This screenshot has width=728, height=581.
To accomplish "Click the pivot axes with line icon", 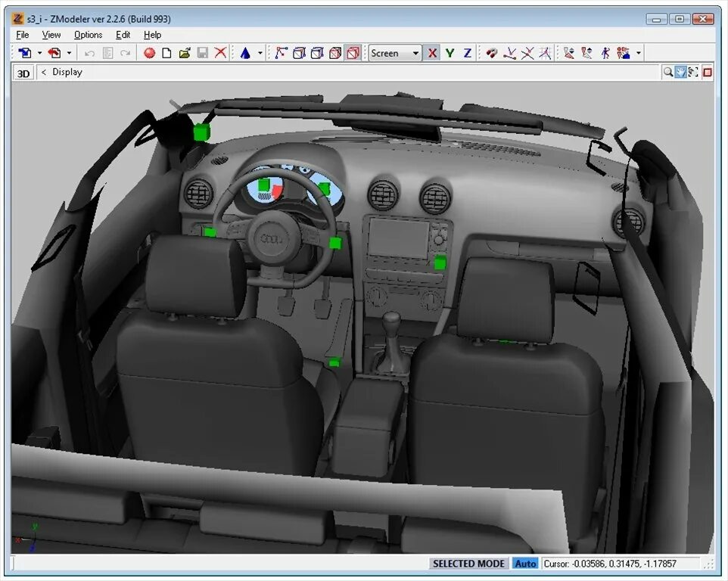I will point(510,53).
